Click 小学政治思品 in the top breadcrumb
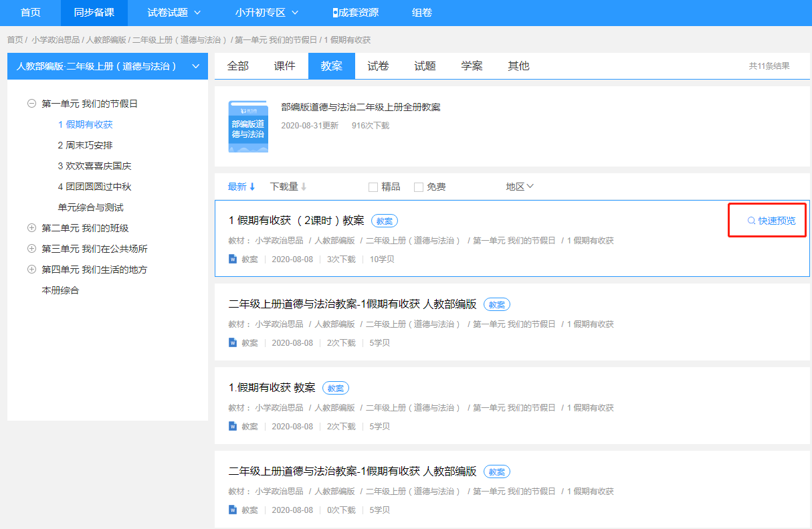Viewport: 812px width, 529px height. click(x=56, y=40)
